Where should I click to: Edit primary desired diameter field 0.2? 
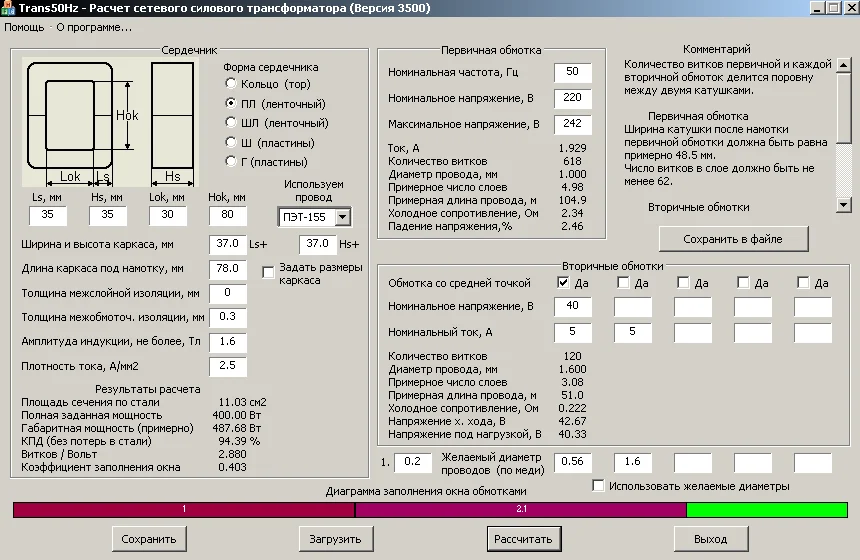413,462
